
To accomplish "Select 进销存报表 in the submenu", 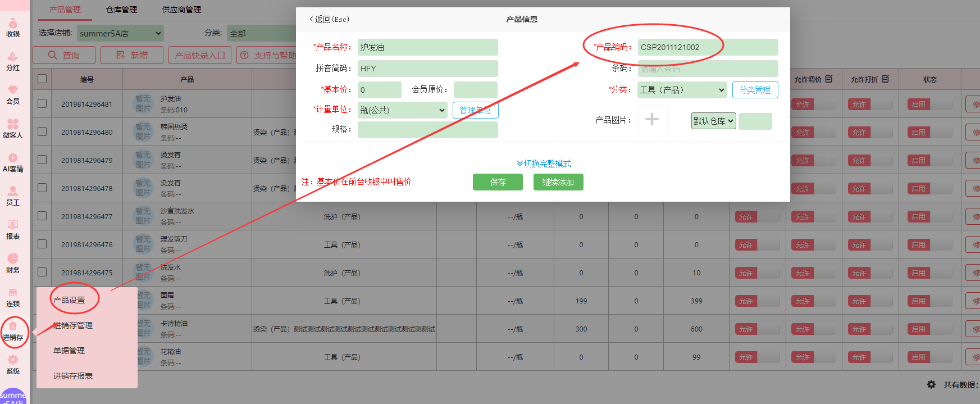I will click(x=73, y=376).
